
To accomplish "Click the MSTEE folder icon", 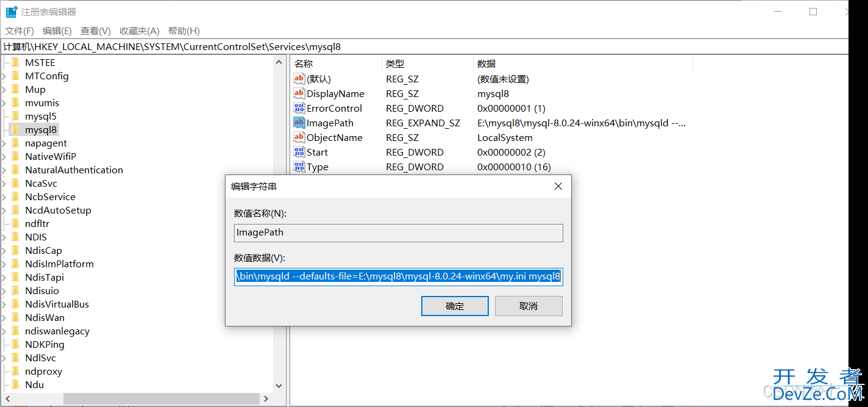I will click(15, 62).
